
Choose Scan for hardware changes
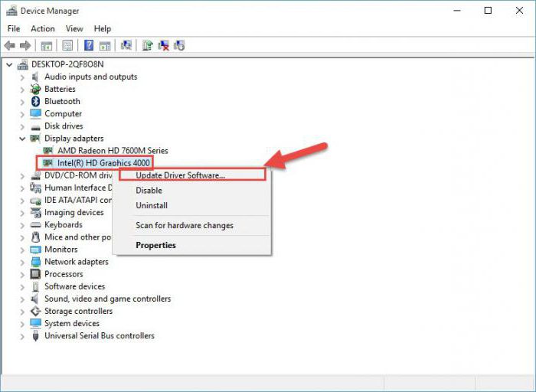tap(184, 225)
